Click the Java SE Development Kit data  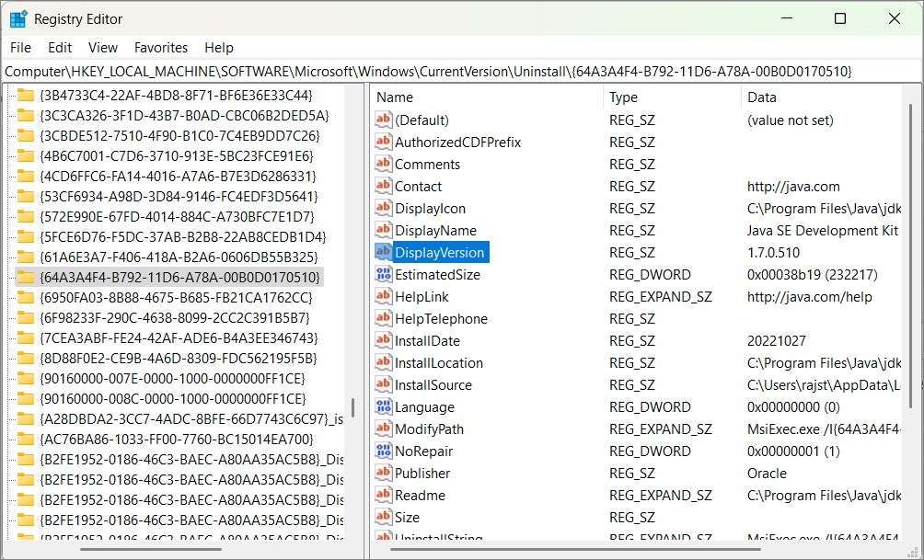point(823,230)
